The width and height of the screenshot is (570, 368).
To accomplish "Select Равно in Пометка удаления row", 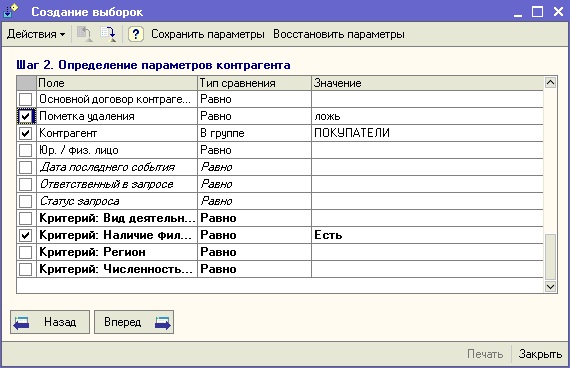I will pos(254,116).
